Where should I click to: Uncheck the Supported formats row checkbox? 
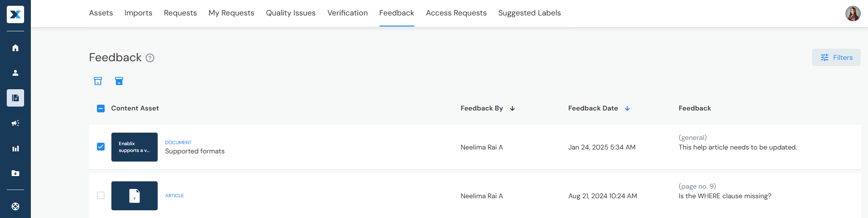click(x=101, y=147)
